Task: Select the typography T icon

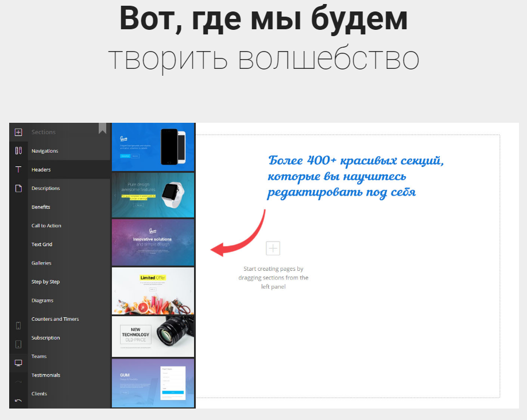Action: [x=18, y=170]
